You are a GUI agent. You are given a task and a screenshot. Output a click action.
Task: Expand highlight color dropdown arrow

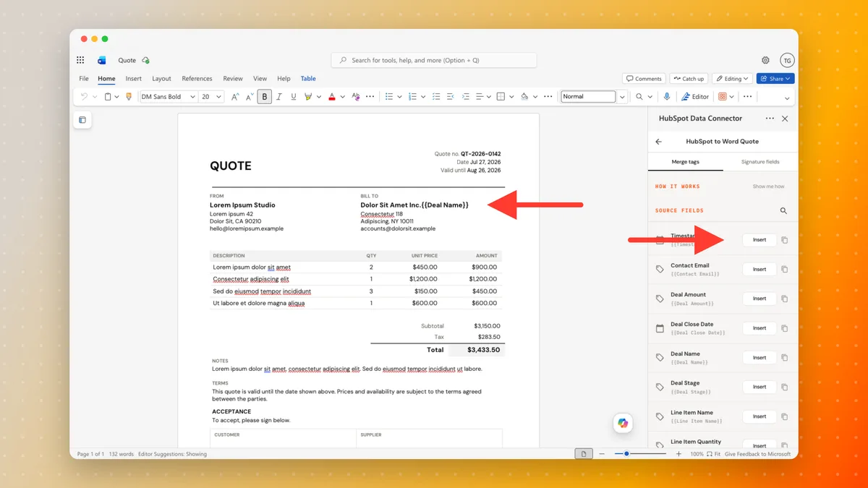tap(318, 97)
